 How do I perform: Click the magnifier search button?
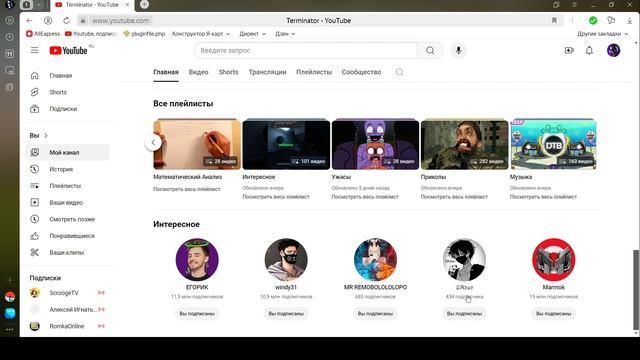pos(430,50)
